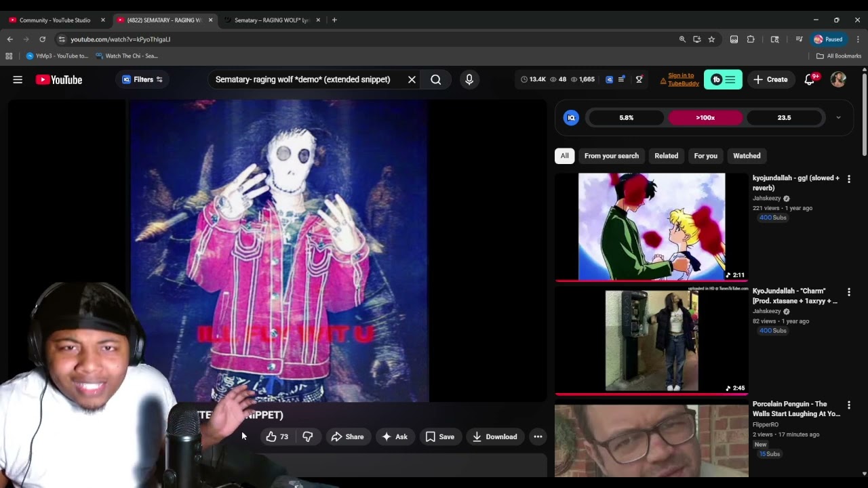Viewport: 868px width, 488px height.
Task: Click the address bar URL
Action: (120, 39)
